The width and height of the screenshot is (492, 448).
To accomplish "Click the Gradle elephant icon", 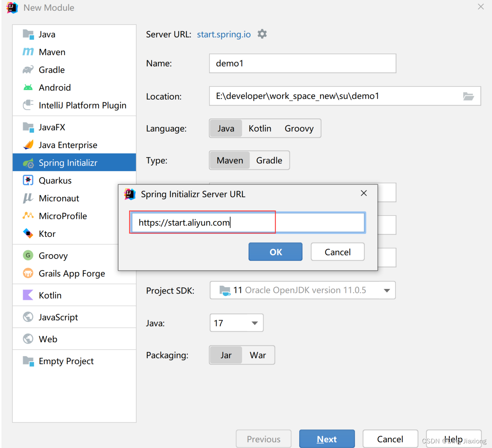I will (x=28, y=70).
